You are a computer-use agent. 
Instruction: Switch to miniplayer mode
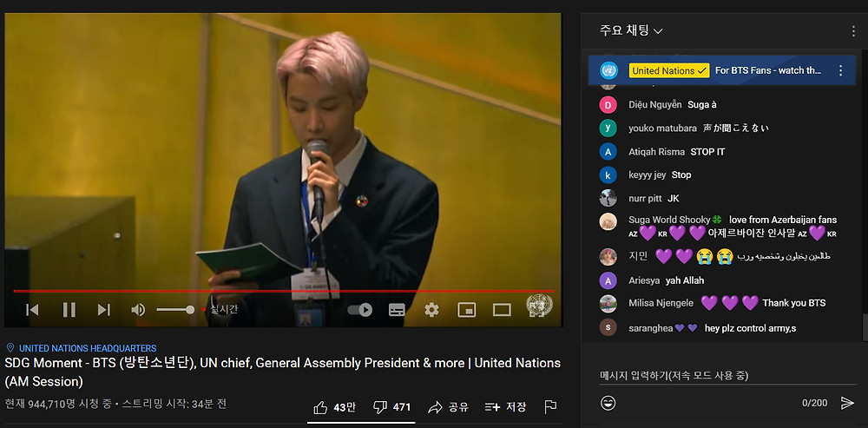tap(467, 310)
